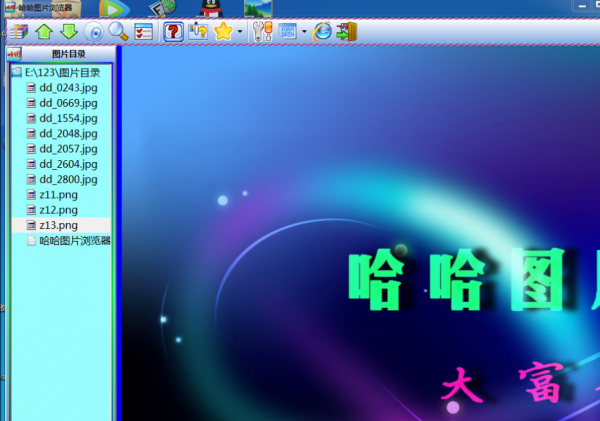Open dd_0243.jpg in the file list
This screenshot has height=421, width=600.
coord(68,88)
